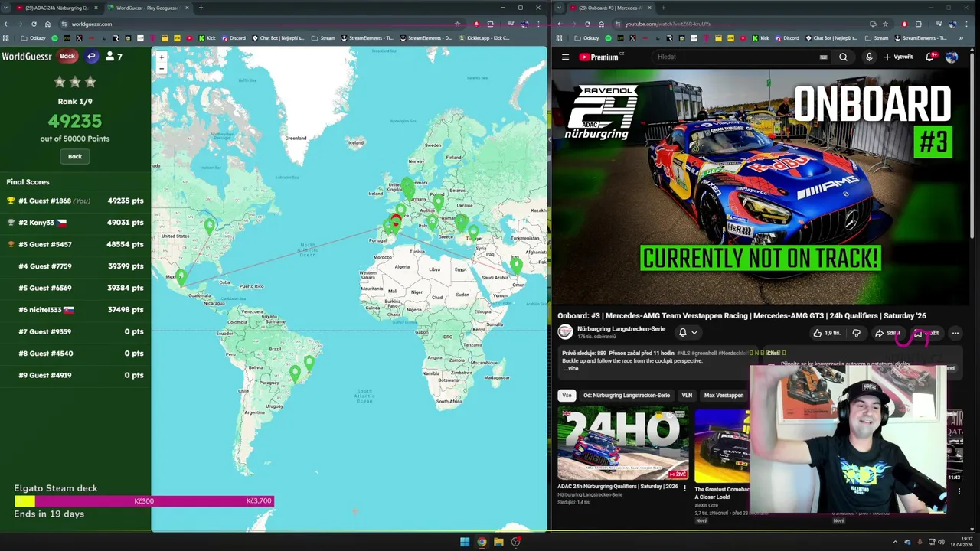Click the Onboard #3 video player

760,187
